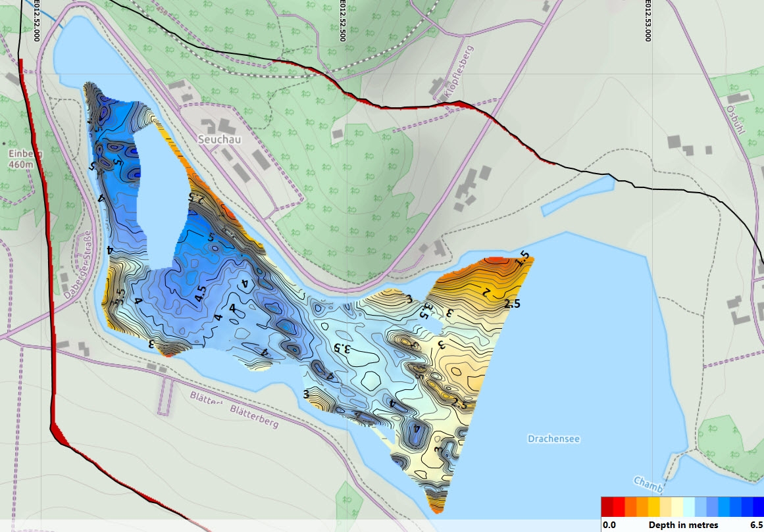Click the Seuchau village label
Image resolution: width=764 pixels, height=532 pixels.
(x=218, y=140)
